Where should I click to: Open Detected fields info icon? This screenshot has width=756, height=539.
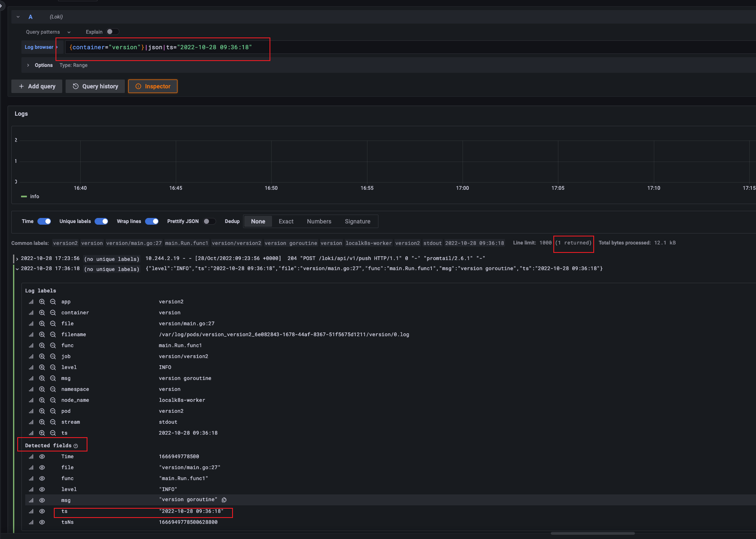pos(76,446)
